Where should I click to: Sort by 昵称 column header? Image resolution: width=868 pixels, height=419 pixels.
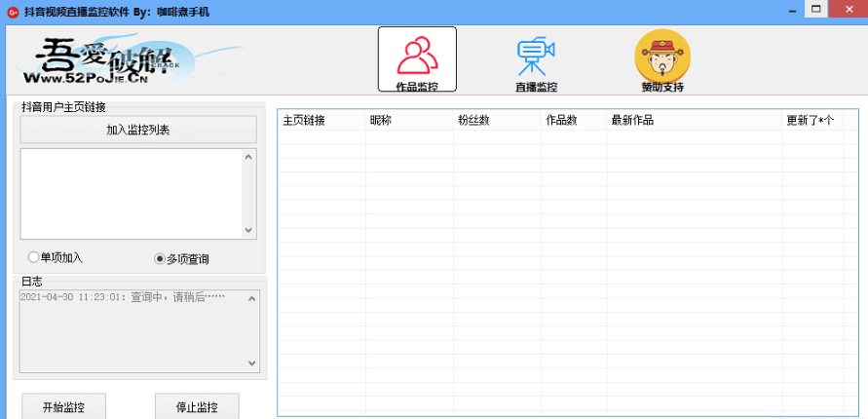pyautogui.click(x=409, y=120)
